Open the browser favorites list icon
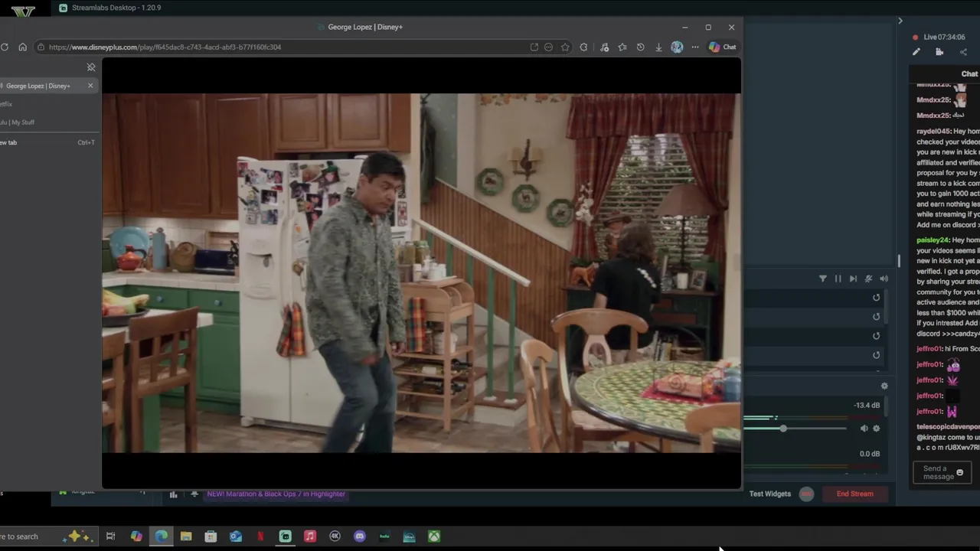 (x=622, y=47)
